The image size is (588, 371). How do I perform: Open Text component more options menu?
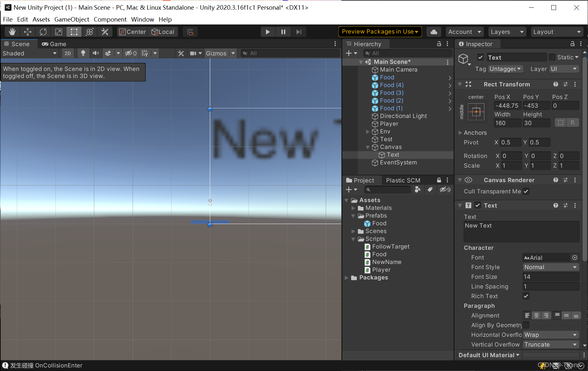click(575, 205)
